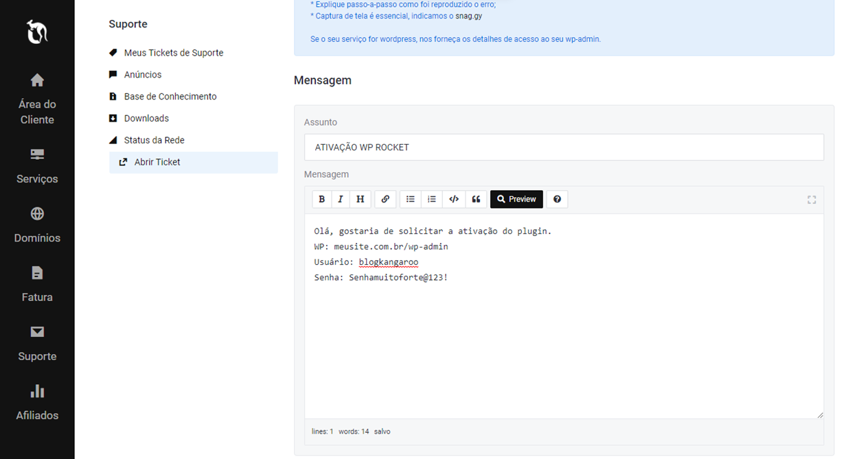Open Área do Cliente in the sidebar
Viewport: 868px width, 459px height.
37,99
